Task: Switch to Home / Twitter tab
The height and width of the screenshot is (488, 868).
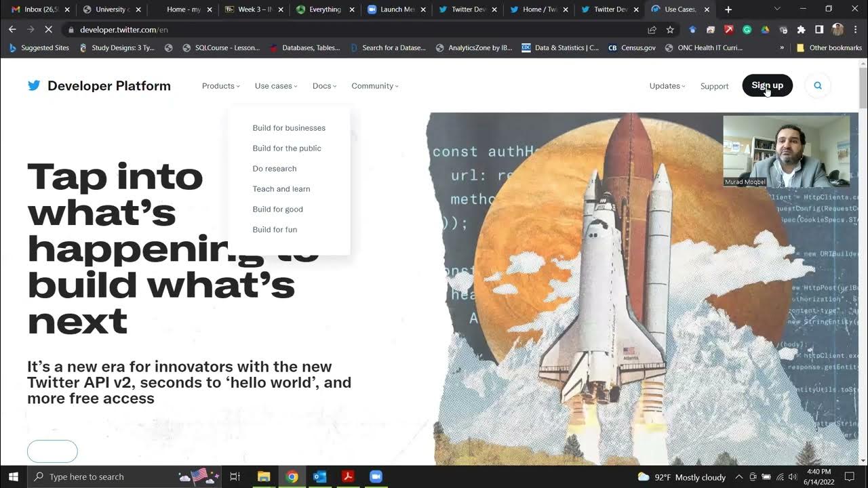Action: [x=539, y=9]
